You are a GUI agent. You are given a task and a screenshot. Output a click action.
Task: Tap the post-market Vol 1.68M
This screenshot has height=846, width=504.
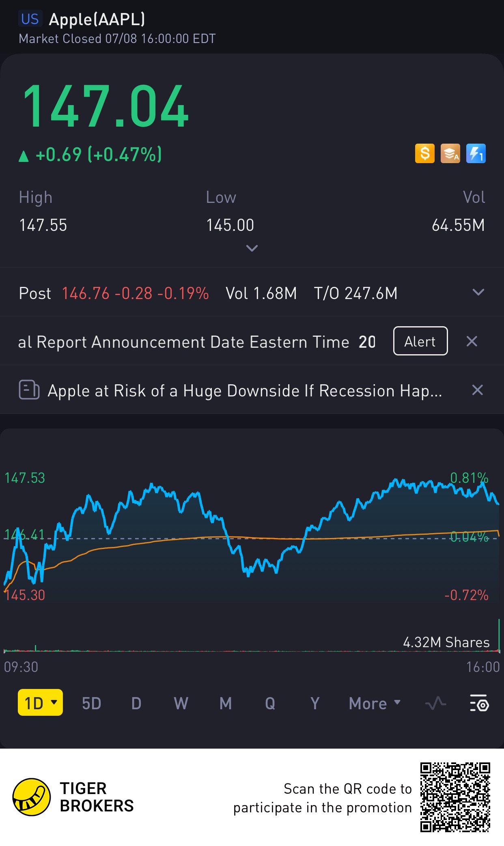coord(261,293)
